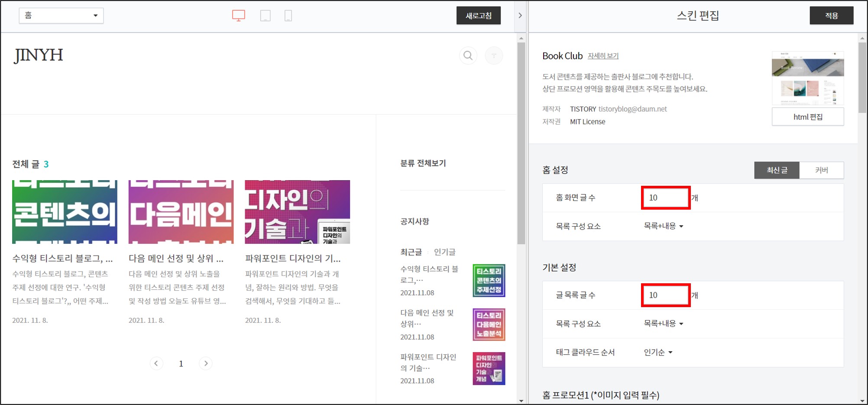The image size is (868, 405).
Task: Open sidebar recent post 파워포인트 디자인의 기술…
Action: 428,363
